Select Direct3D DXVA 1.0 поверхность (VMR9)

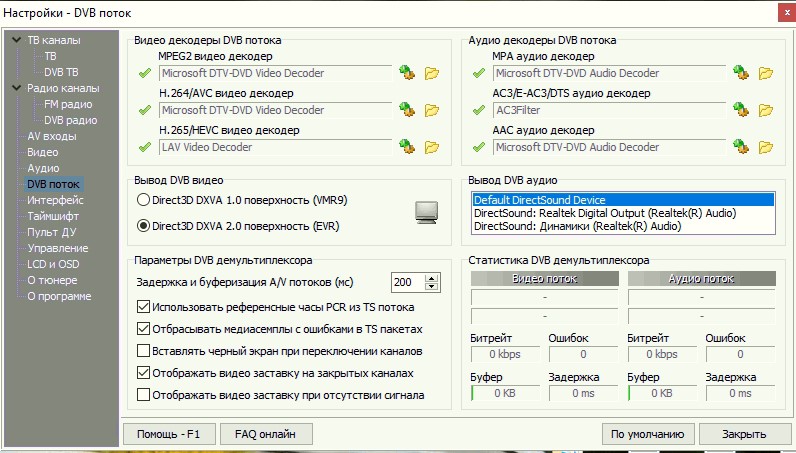[x=143, y=200]
